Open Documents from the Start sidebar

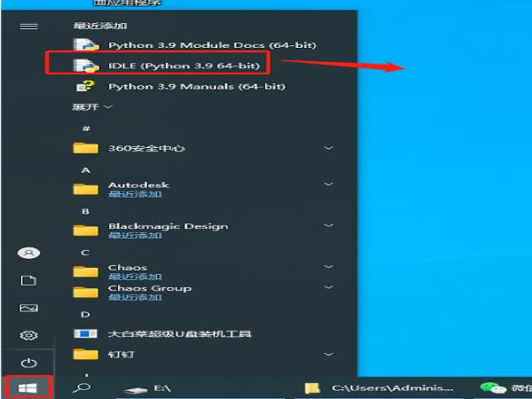(29, 280)
